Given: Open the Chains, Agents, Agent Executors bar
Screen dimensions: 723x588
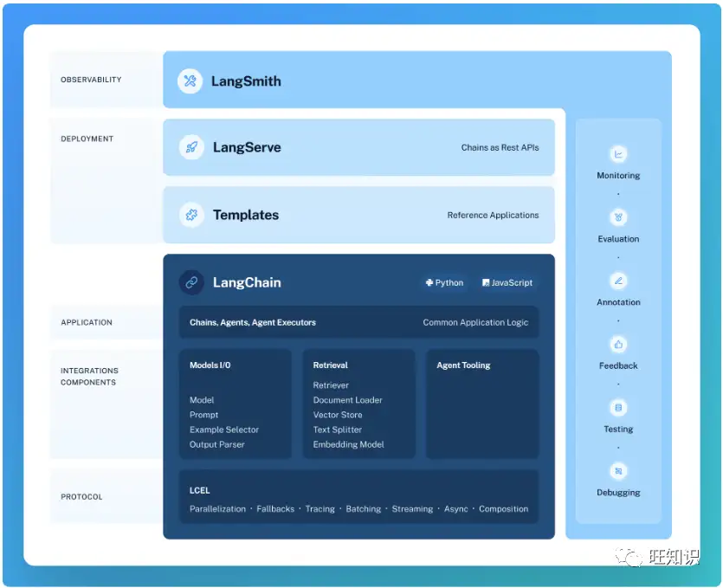Looking at the screenshot, I should 358,322.
